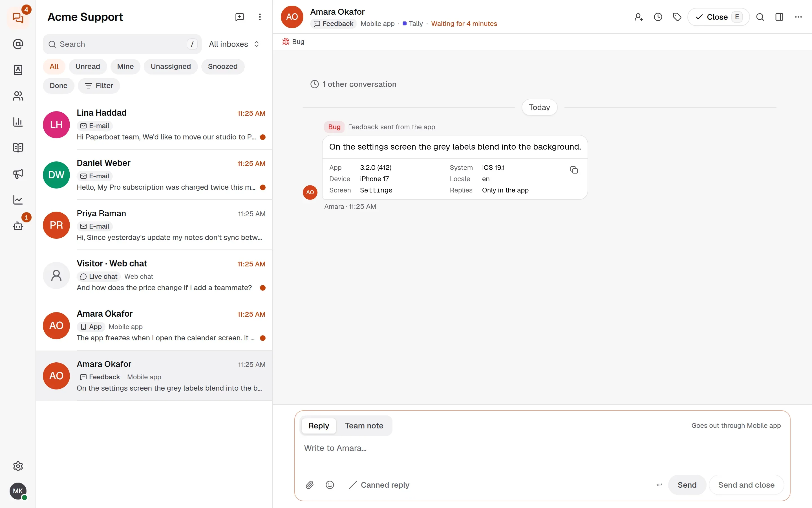Open the line graph analytics icon
Screen dimensions: 812x508
18,200
